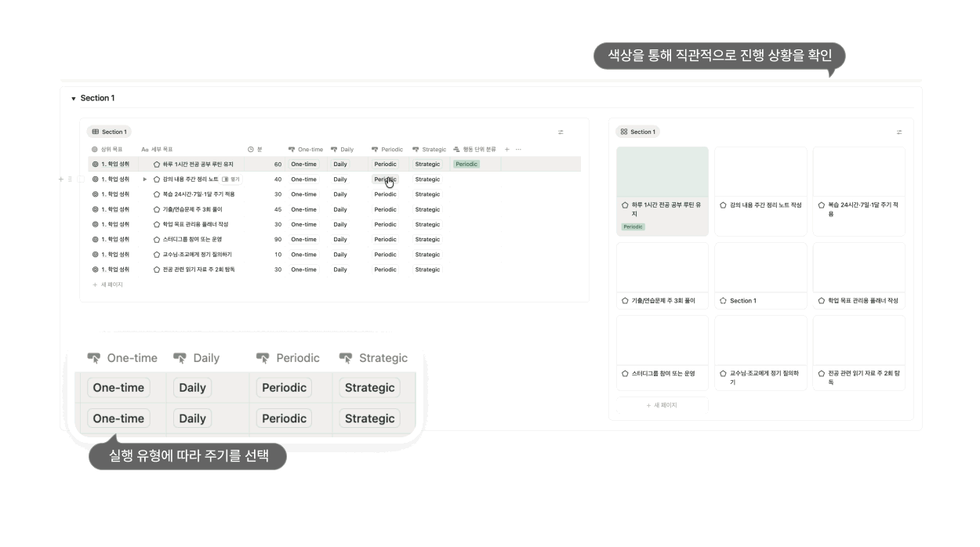Click the 열기 open button on second row
Viewport: 980px width, 547px height.
[231, 179]
